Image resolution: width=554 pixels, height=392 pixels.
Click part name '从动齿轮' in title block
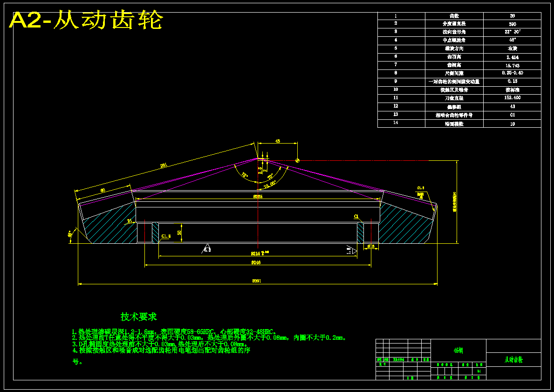(x=513, y=360)
